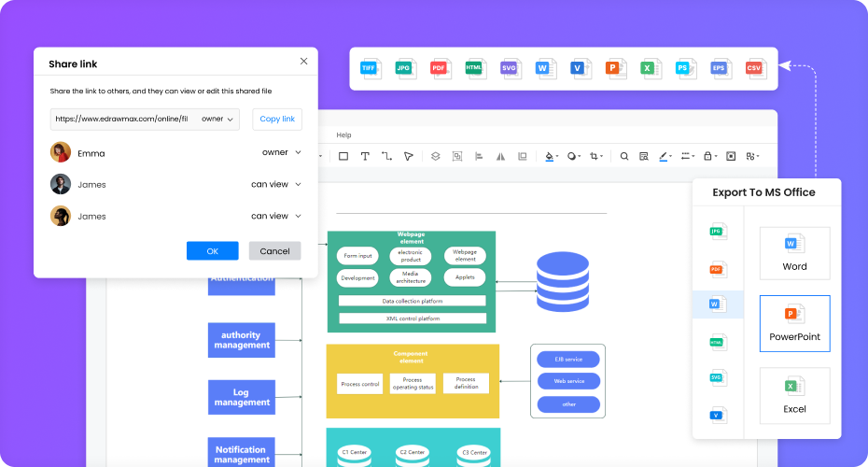
Task: Click the CSV export format icon
Action: point(754,68)
